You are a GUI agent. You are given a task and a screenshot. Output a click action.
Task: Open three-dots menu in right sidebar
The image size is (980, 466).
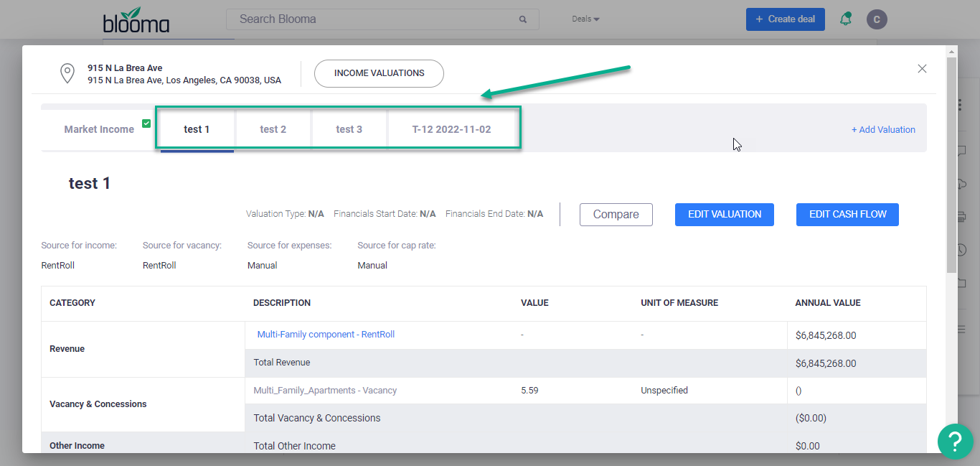tap(960, 106)
